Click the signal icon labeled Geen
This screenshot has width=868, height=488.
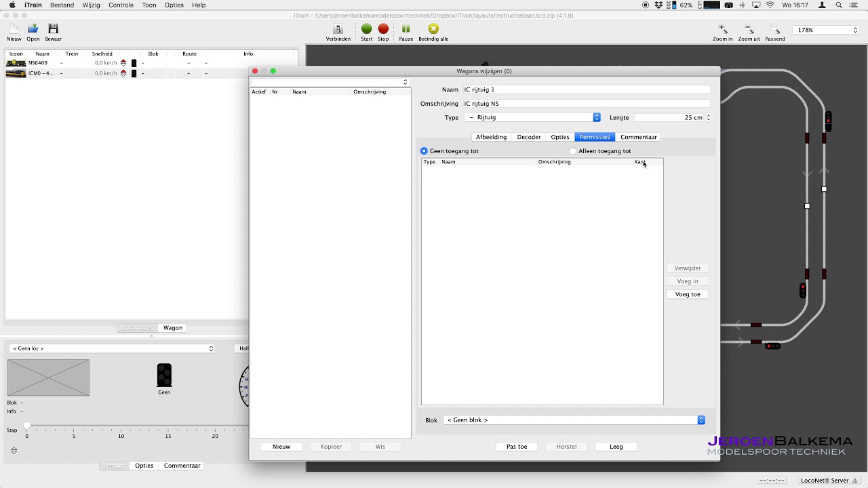[x=164, y=375]
